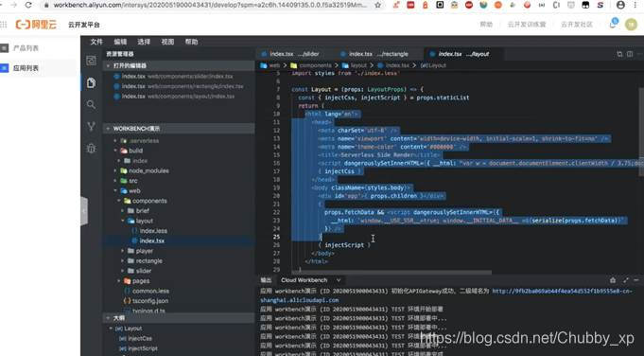This screenshot has width=644, height=356.
Task: Open the APIGateway URL in output
Action: click(563, 291)
